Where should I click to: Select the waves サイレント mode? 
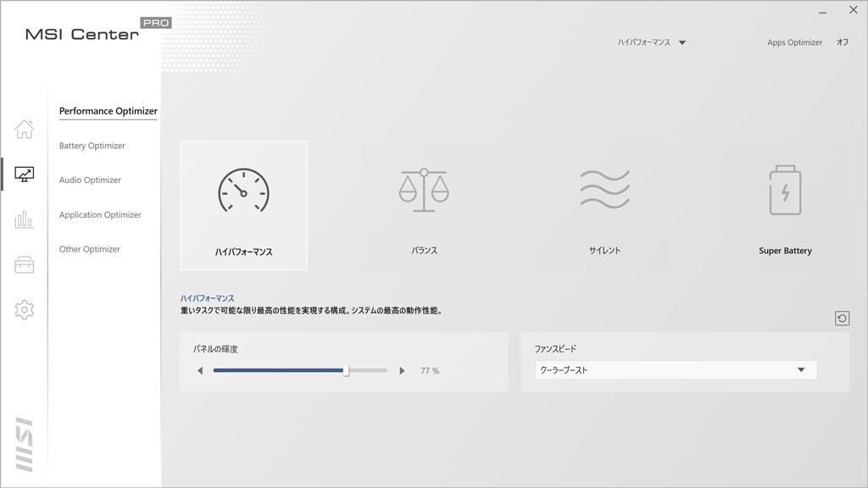point(604,206)
